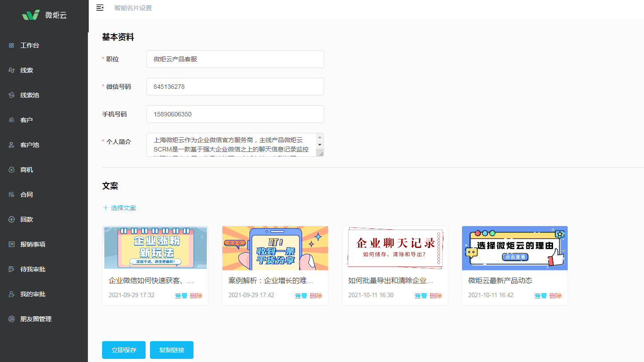Delete the 企业微信如何快速获客 article
The image size is (644, 362).
[196, 296]
